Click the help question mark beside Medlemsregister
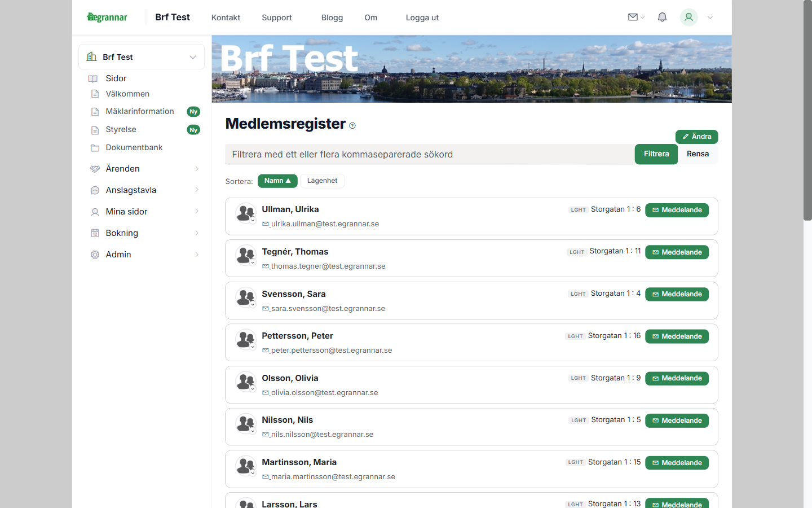Screen dimensions: 812x508 (352, 125)
